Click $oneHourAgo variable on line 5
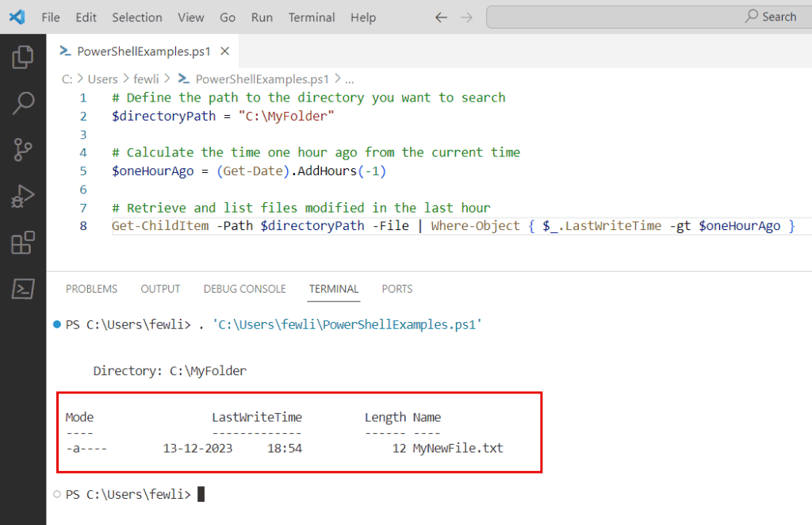Viewport: 812px width, 525px height. click(153, 171)
